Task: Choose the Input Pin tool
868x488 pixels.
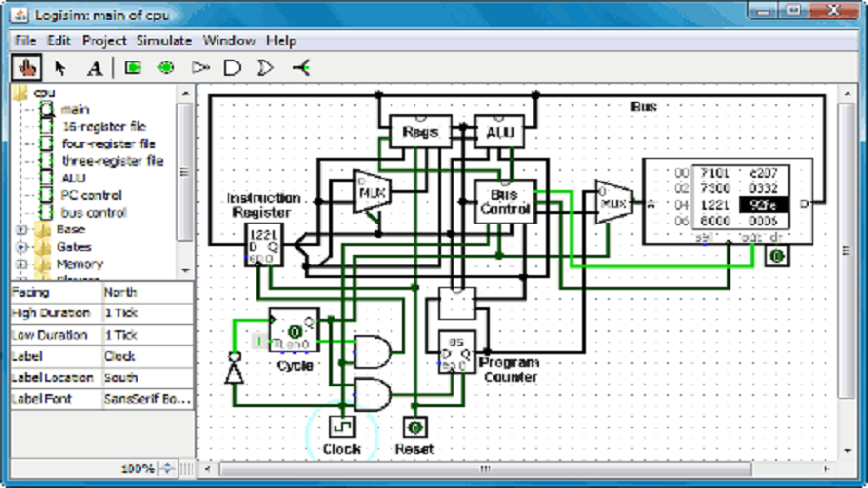Action: [133, 68]
